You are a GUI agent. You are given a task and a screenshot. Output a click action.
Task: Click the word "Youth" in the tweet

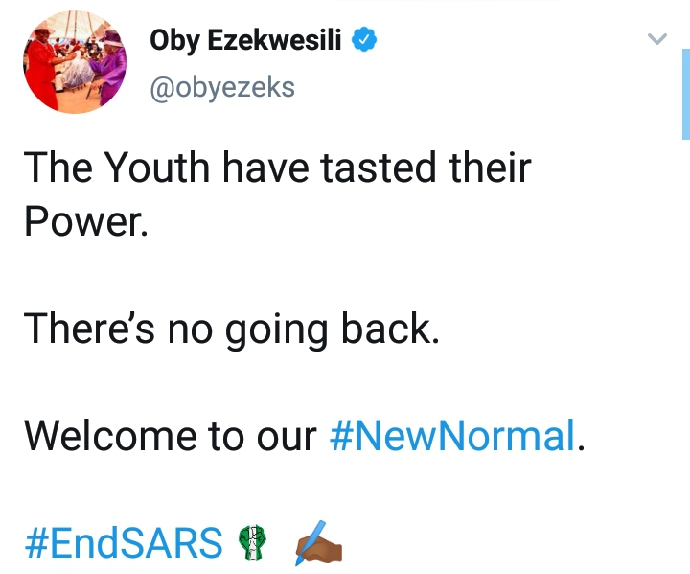158,167
